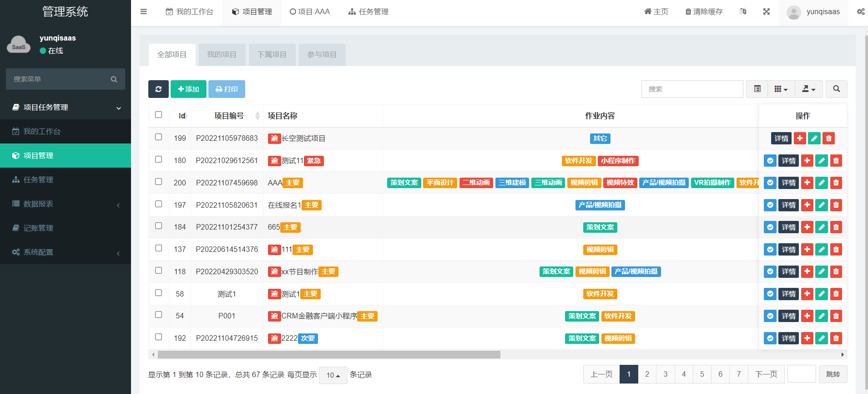Click the green 添加 button
The height and width of the screenshot is (394, 868).
pyautogui.click(x=188, y=89)
